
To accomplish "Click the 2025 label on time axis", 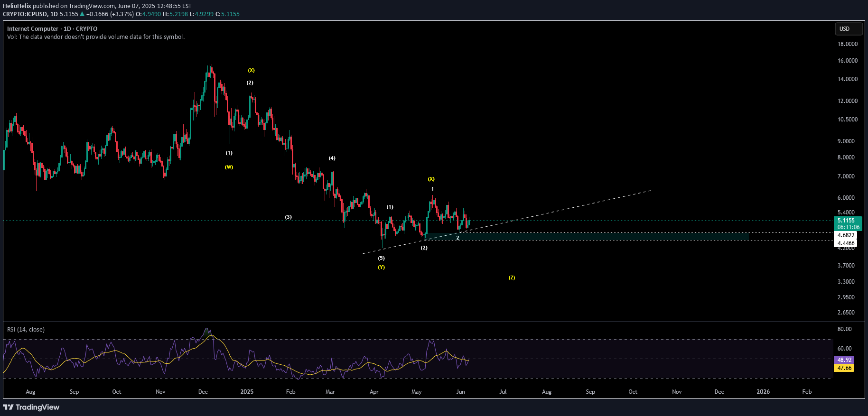I will tap(247, 392).
